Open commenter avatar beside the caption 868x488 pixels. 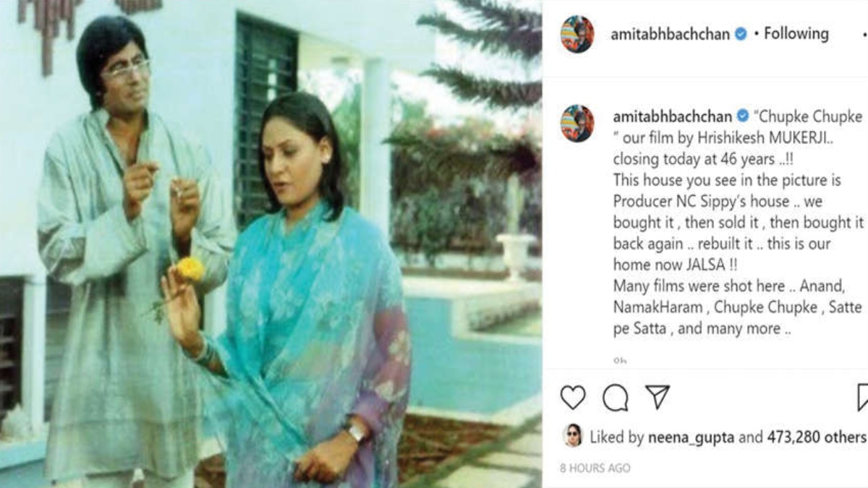click(577, 123)
